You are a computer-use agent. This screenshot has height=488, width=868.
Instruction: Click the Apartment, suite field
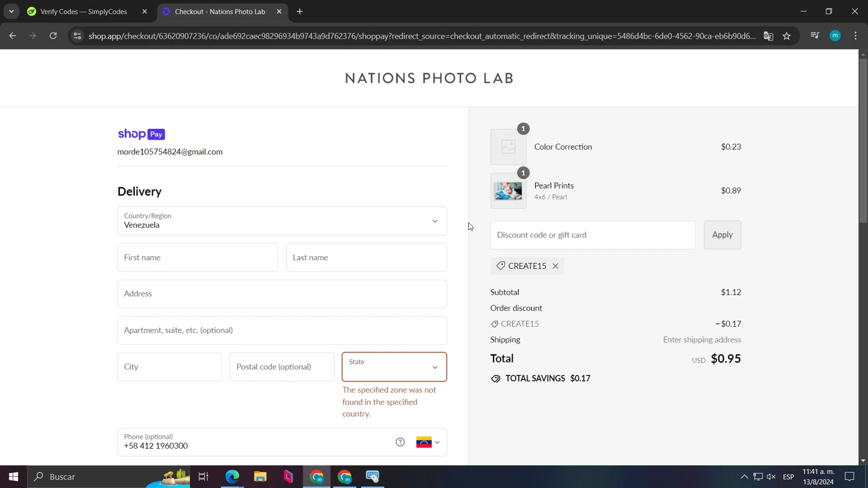click(x=282, y=330)
